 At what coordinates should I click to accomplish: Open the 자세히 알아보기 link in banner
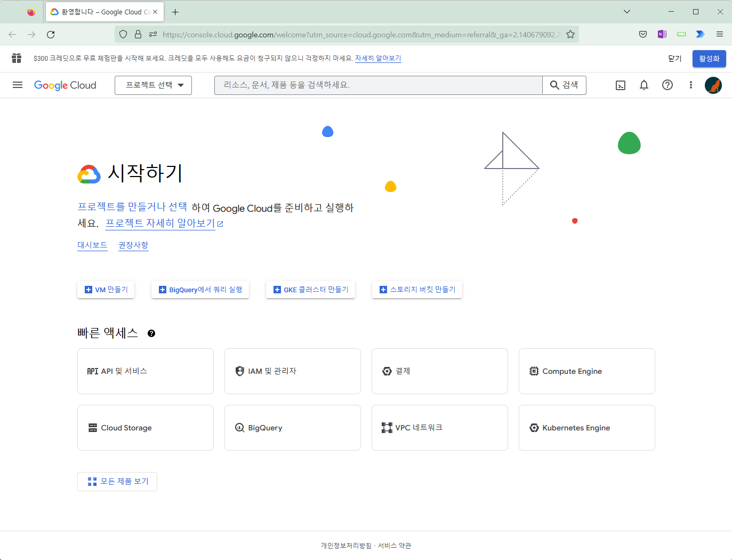point(378,58)
